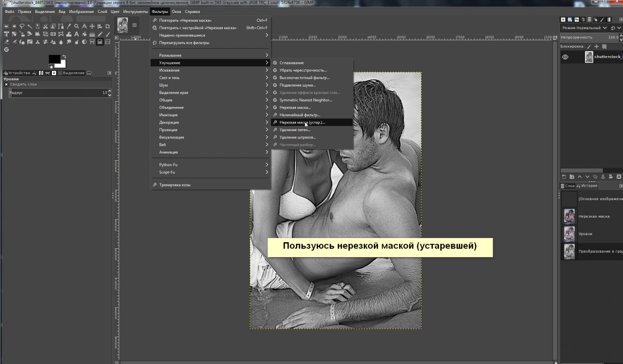623x364 pixels.
Task: Click the black foreground color swatch
Action: coord(54,59)
